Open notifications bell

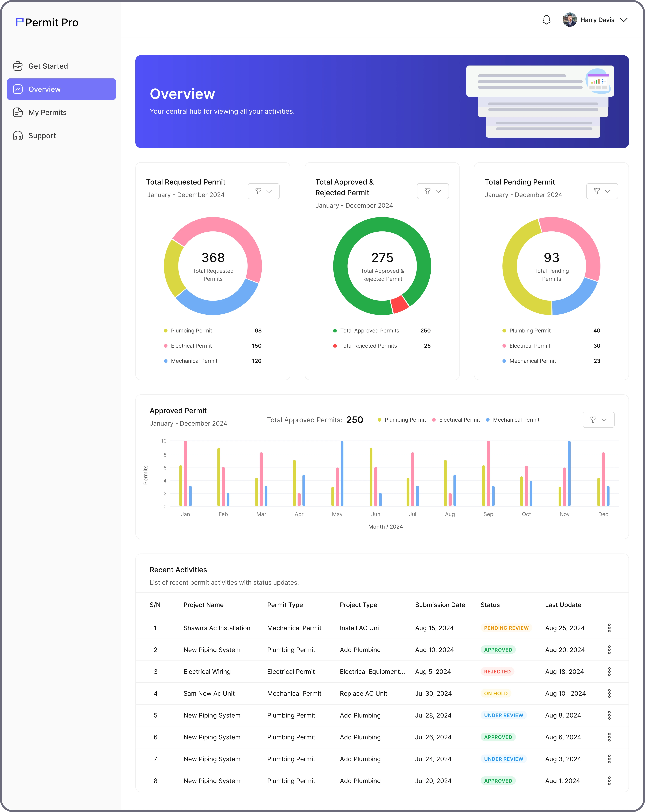[x=546, y=20]
